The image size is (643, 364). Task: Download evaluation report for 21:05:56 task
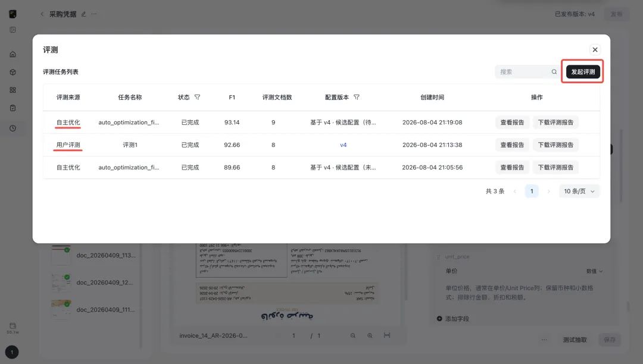pos(555,168)
